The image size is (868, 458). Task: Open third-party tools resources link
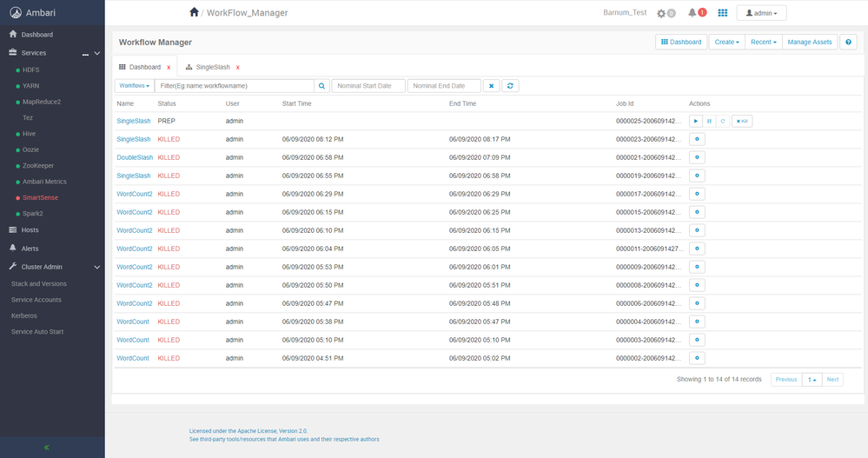point(284,440)
